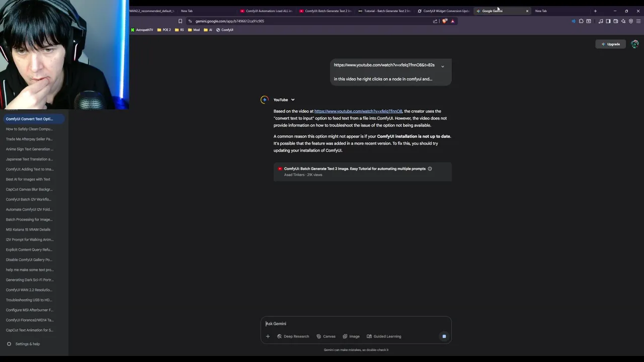644x362 pixels.
Task: Click the Gemini sparkle logo
Action: (265, 100)
